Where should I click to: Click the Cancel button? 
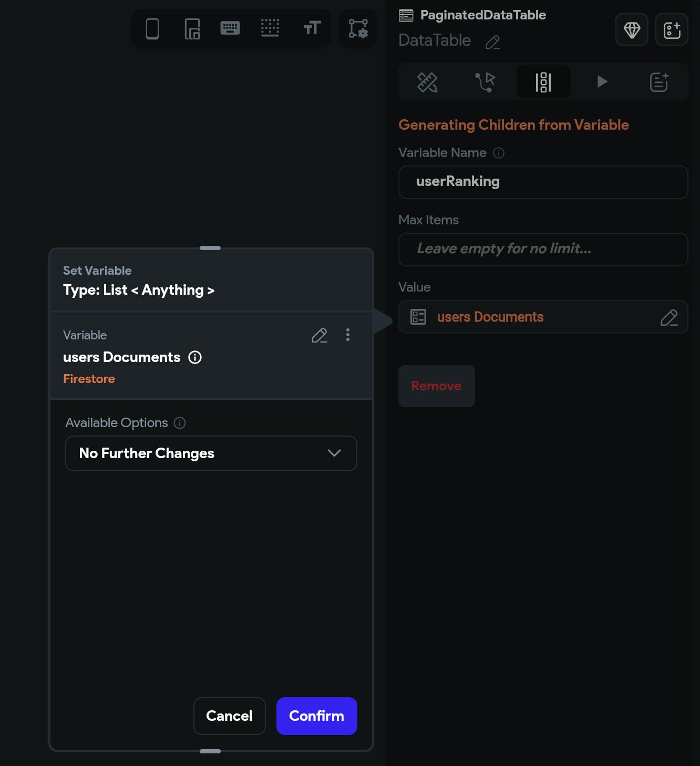click(x=229, y=716)
